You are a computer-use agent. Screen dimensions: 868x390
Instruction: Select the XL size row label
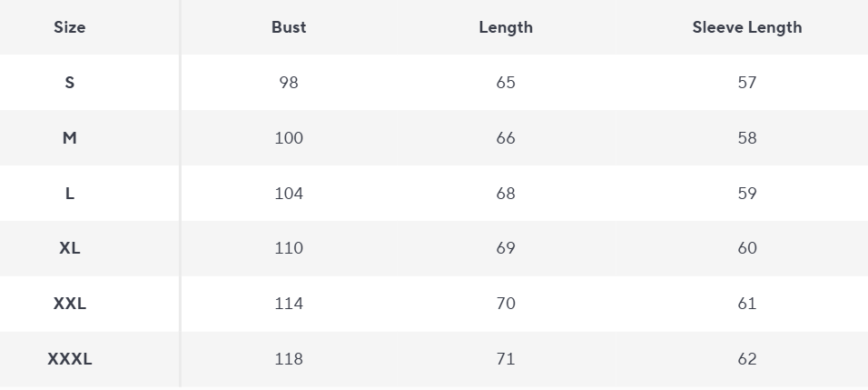[x=70, y=248]
